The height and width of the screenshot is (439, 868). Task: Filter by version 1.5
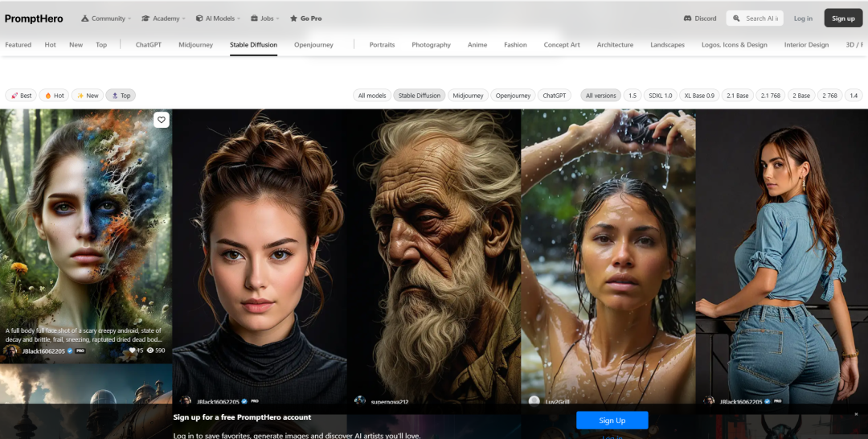coord(633,95)
